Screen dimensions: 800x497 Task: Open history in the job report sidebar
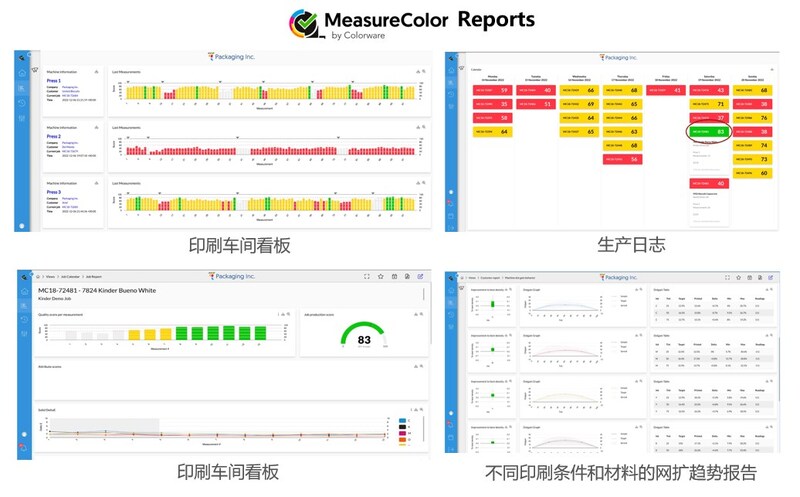click(24, 319)
